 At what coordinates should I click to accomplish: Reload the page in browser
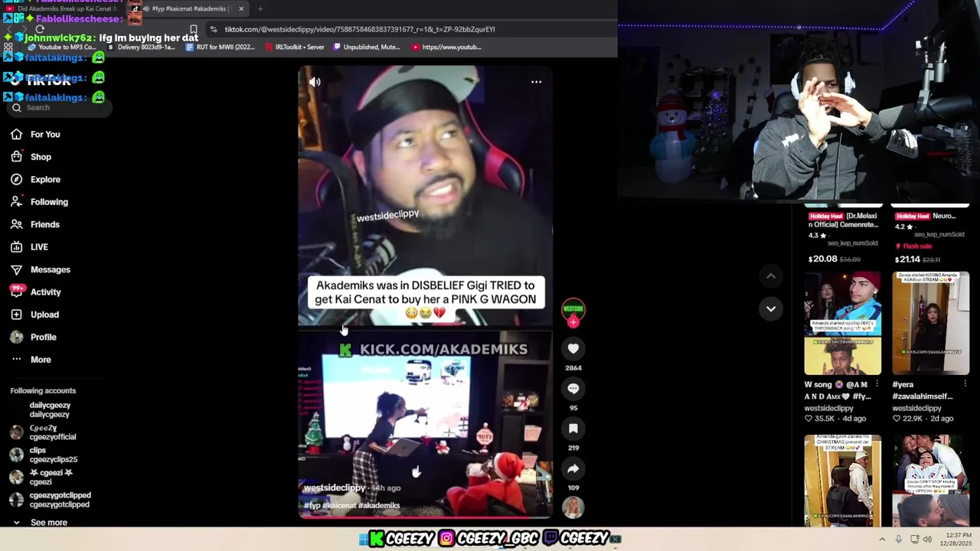(x=40, y=29)
